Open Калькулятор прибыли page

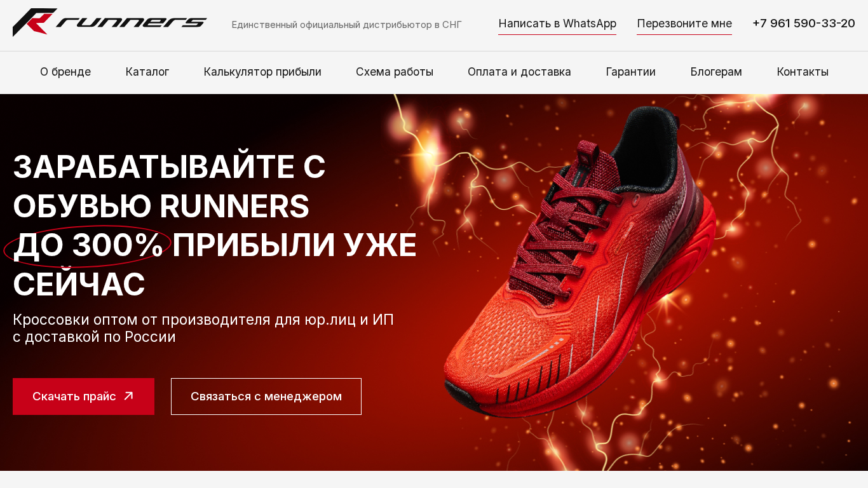tap(262, 72)
